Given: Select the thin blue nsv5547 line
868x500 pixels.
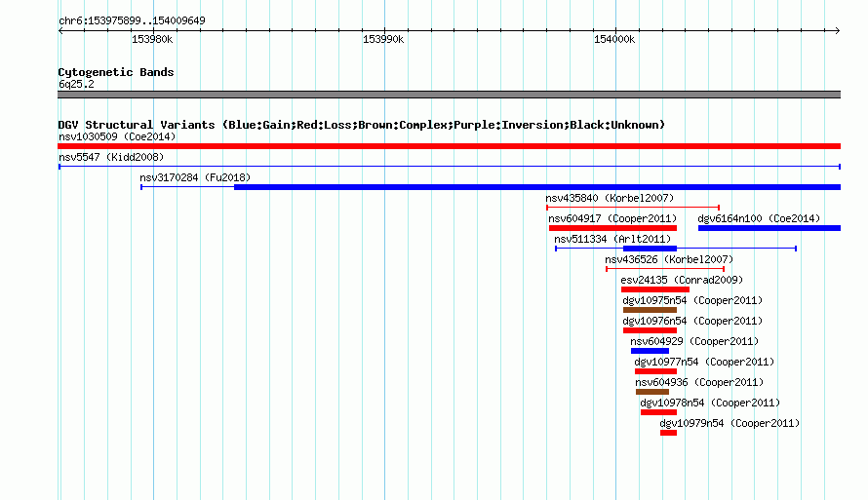Looking at the screenshot, I should (x=449, y=167).
